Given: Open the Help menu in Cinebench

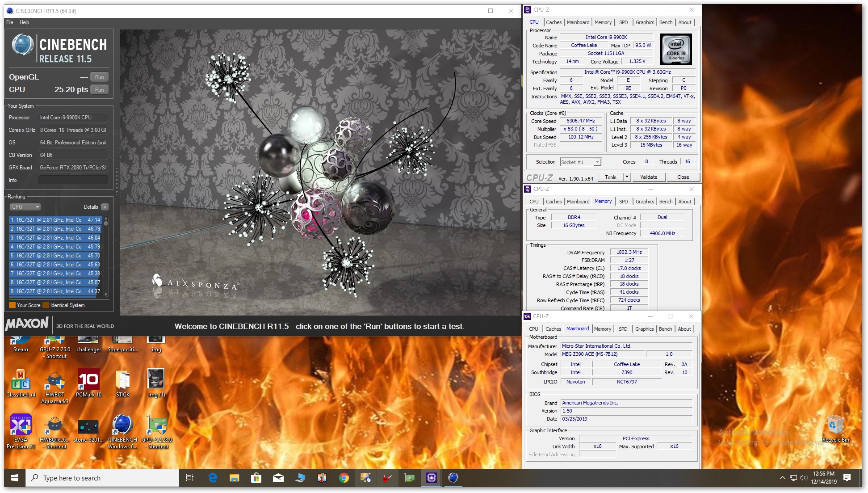Looking at the screenshot, I should click(x=25, y=22).
